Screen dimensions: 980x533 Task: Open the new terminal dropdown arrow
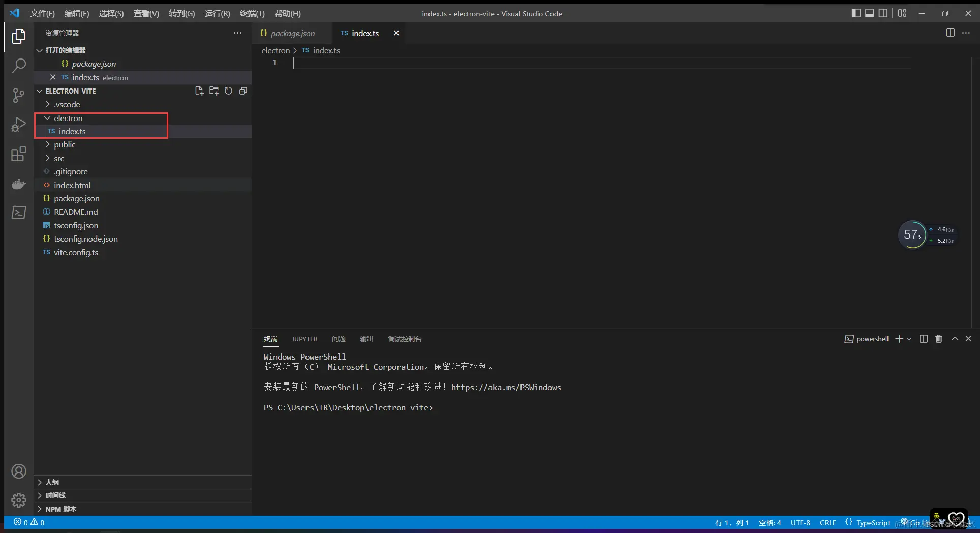click(909, 339)
